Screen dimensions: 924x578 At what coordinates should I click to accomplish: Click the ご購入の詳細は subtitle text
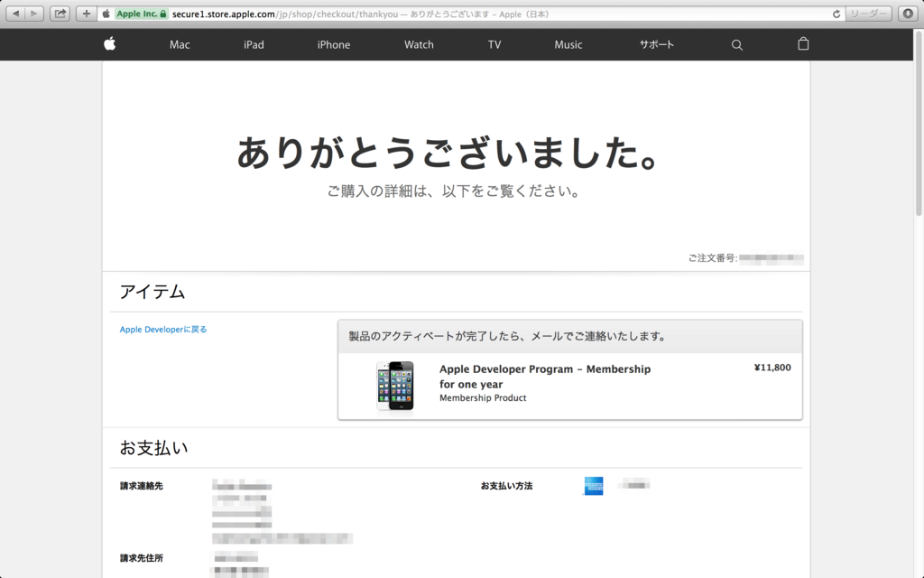coord(455,191)
